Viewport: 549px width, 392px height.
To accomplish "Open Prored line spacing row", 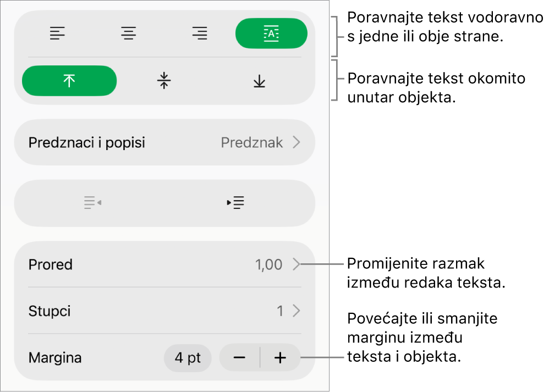I will [164, 264].
